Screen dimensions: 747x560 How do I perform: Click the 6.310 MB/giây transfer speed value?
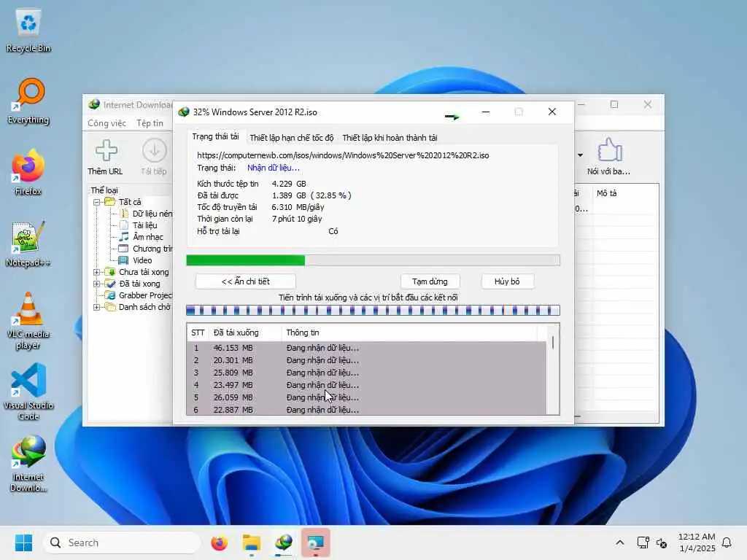[298, 206]
